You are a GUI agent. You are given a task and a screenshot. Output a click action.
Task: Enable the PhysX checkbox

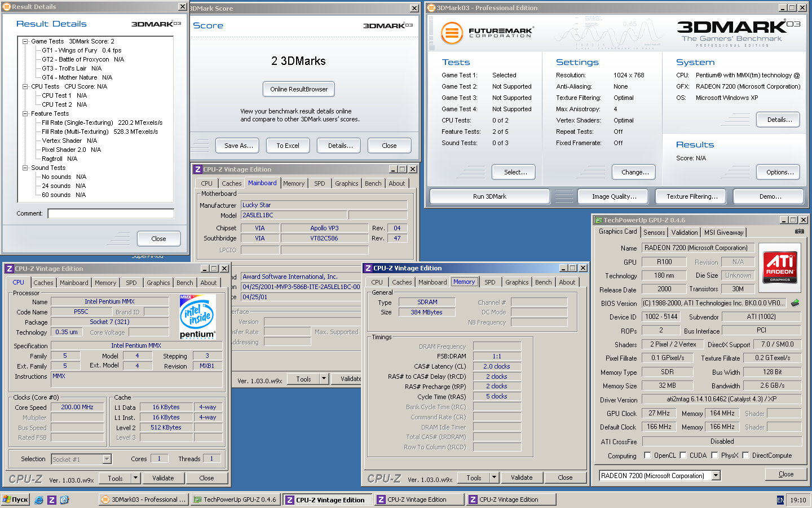tap(714, 455)
